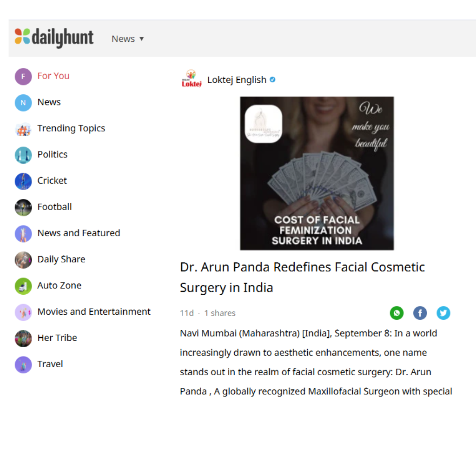Share article on Twitter icon

click(443, 313)
